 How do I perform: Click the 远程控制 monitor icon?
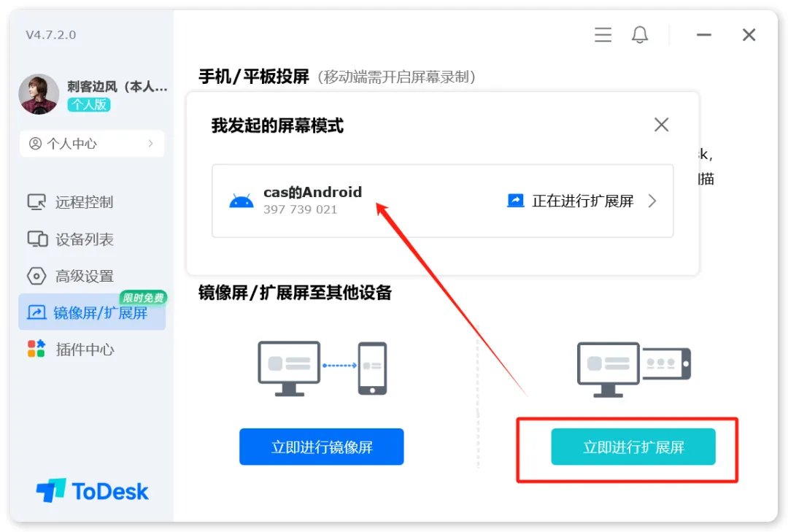[36, 202]
